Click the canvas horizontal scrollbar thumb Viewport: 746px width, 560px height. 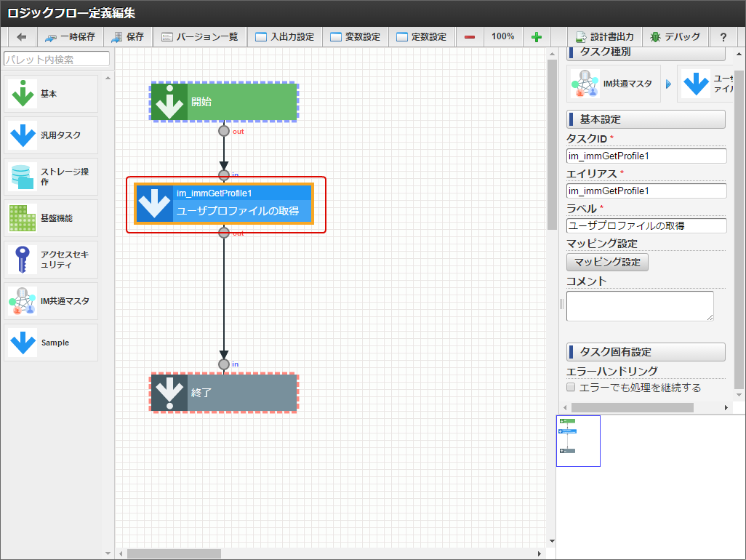tap(174, 553)
